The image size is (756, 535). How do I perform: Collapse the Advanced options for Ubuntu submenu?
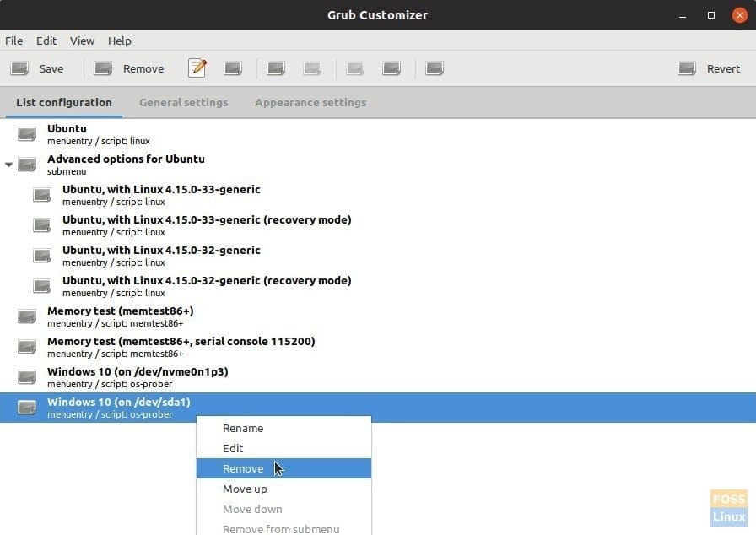(8, 165)
